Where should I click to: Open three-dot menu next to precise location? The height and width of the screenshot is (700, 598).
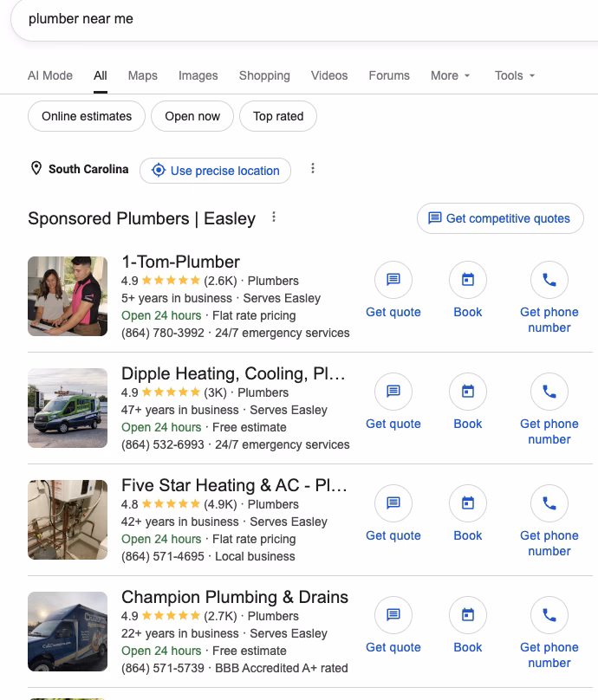[x=313, y=168]
